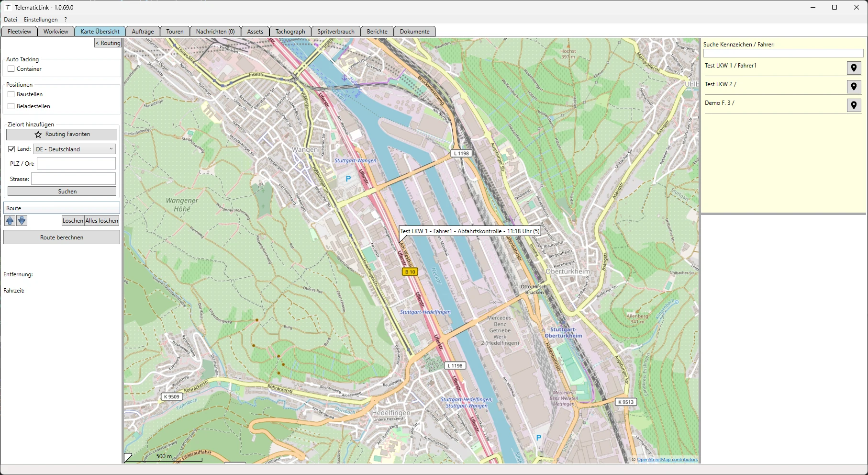Open the Datei menu

coord(11,20)
